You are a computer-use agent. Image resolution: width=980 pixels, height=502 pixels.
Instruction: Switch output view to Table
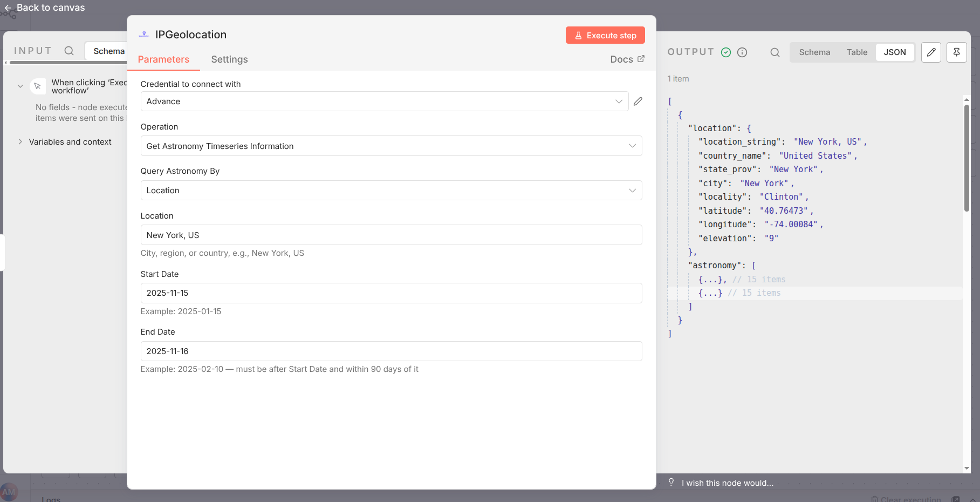click(856, 52)
